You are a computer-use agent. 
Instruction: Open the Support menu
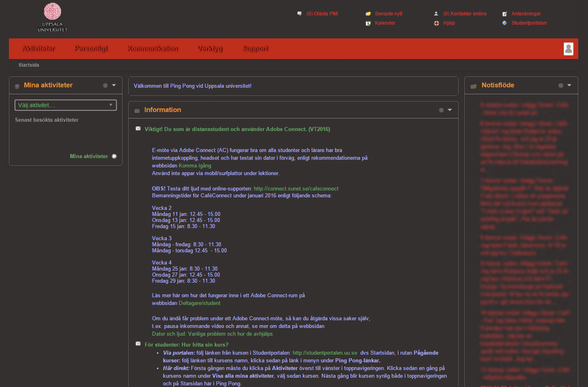coord(256,49)
